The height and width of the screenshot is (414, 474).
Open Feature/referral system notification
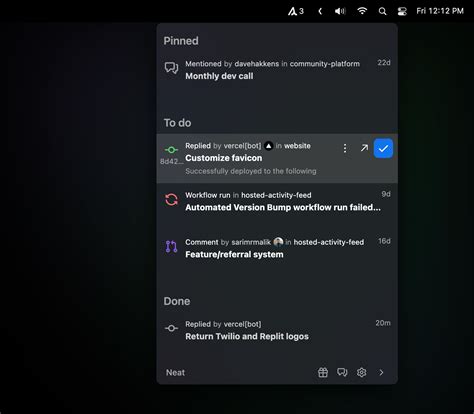click(x=277, y=249)
